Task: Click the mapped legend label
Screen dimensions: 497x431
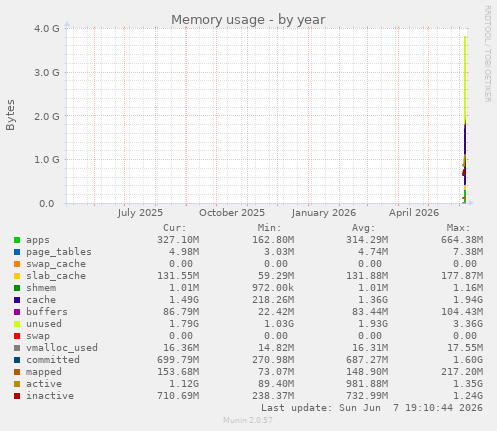Action: tap(44, 372)
